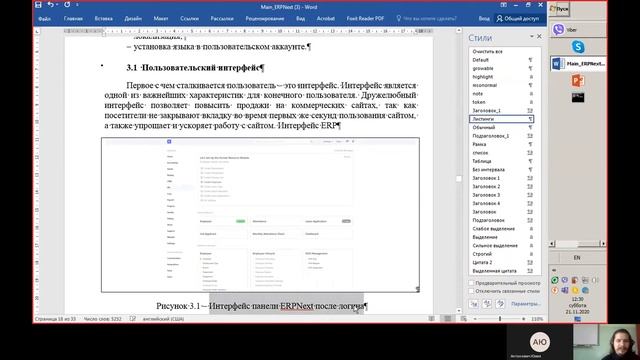Click the ERPNext interface screenshot image
The image size is (640, 360).
(260, 215)
